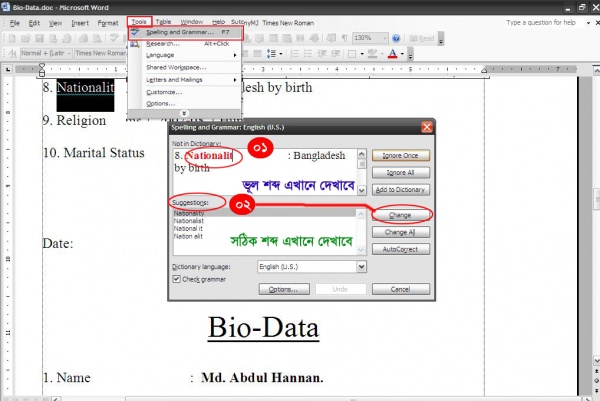Open the Zoom 130% dropdown
The height and width of the screenshot is (401, 600).
(x=385, y=38)
